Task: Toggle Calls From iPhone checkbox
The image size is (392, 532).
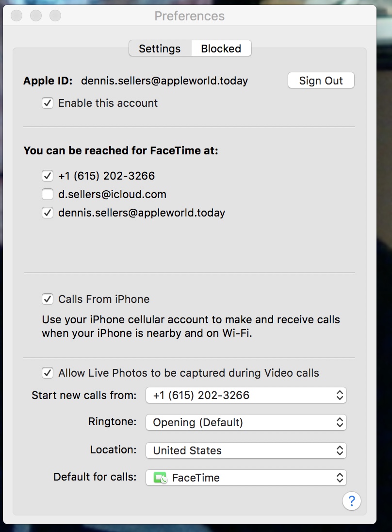Action: pyautogui.click(x=48, y=299)
